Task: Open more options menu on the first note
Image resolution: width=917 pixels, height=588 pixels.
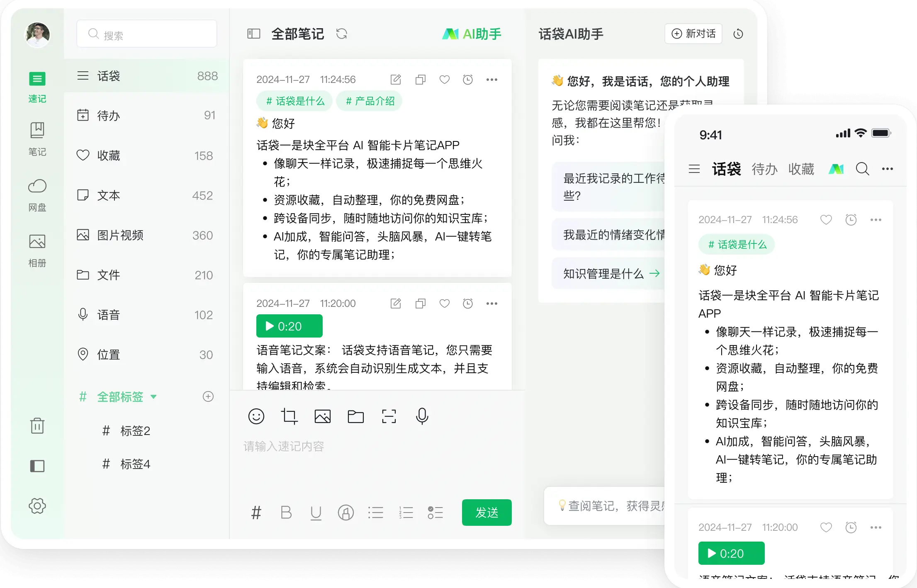Action: [492, 79]
